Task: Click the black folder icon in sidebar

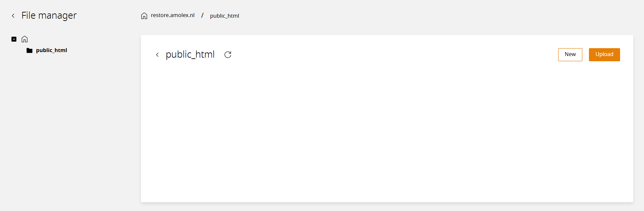Action: [x=29, y=50]
